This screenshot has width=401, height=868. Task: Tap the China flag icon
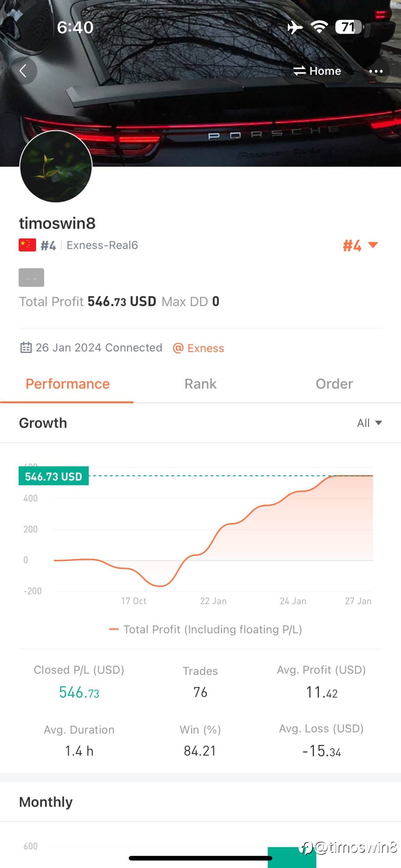tap(27, 245)
